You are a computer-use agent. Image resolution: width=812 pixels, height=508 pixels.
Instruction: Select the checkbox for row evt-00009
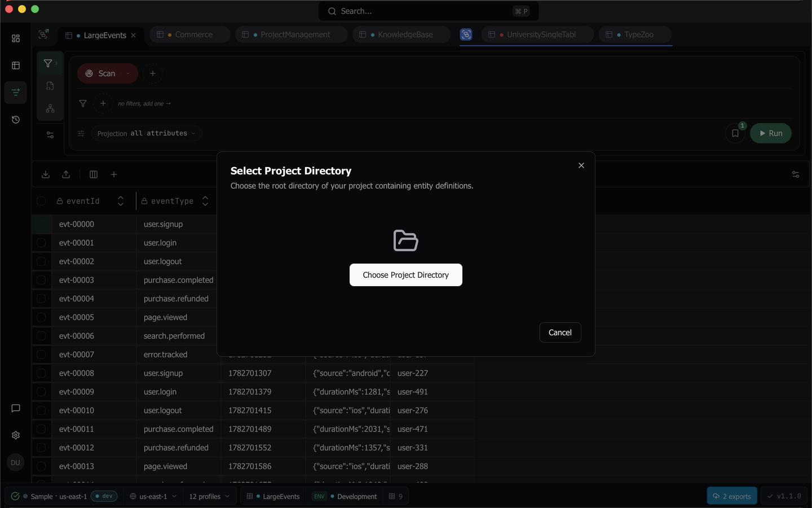[x=41, y=392]
